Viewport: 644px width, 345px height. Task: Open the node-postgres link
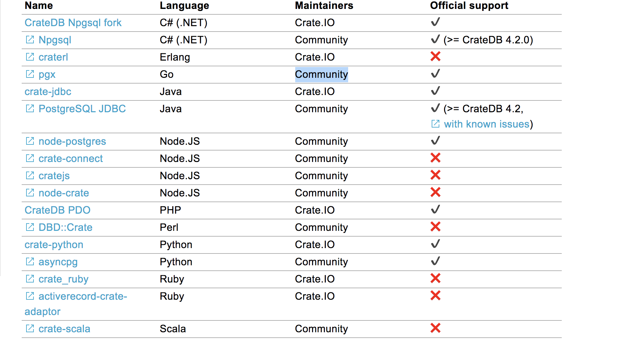(72, 142)
